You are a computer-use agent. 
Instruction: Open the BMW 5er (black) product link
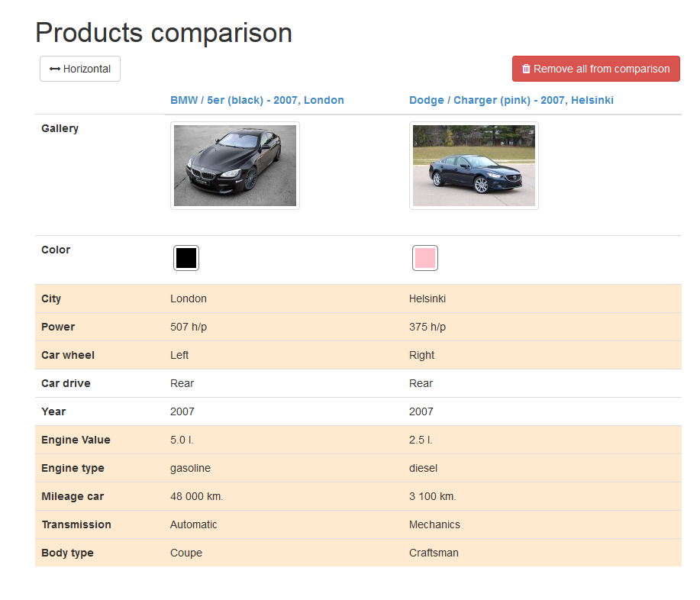point(256,100)
